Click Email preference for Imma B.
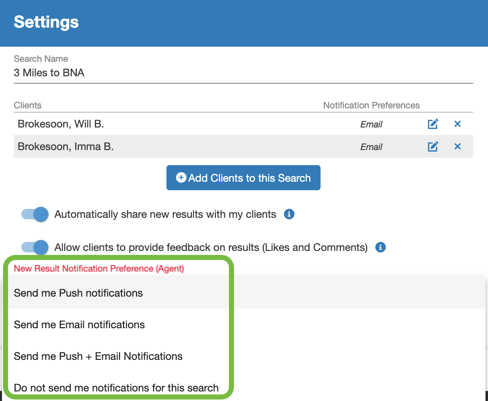This screenshot has height=401, width=488. click(x=371, y=147)
